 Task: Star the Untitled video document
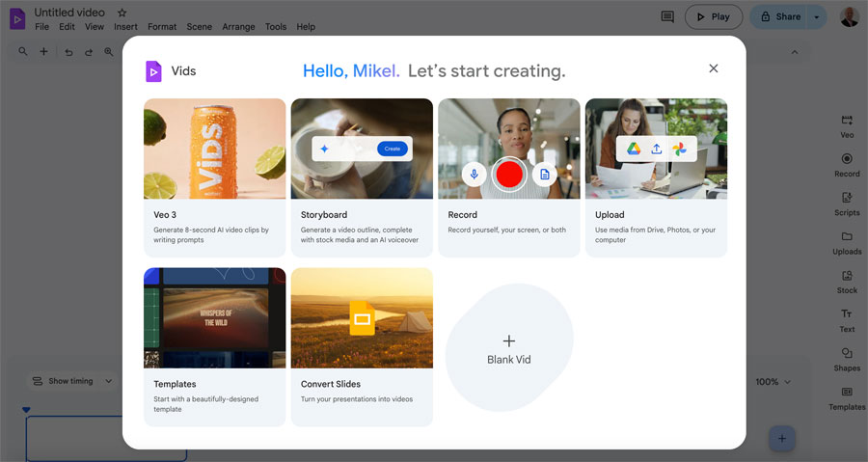point(122,13)
